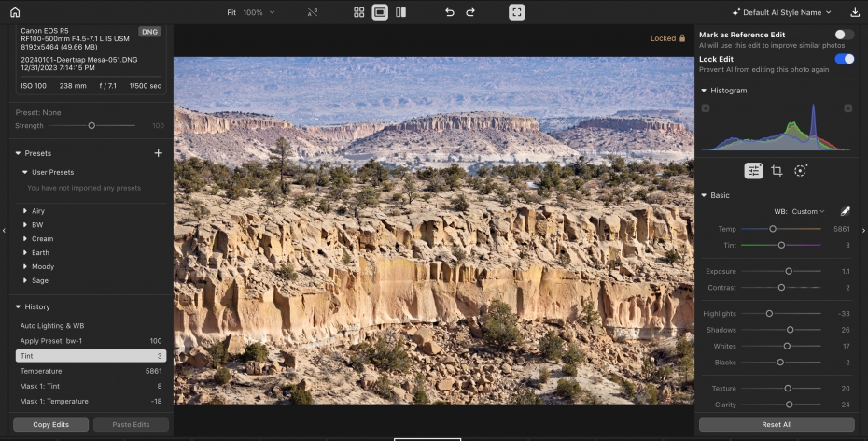Screen dimensions: 868x441
Task: Click the Blacks slider handle
Action: [780, 363]
